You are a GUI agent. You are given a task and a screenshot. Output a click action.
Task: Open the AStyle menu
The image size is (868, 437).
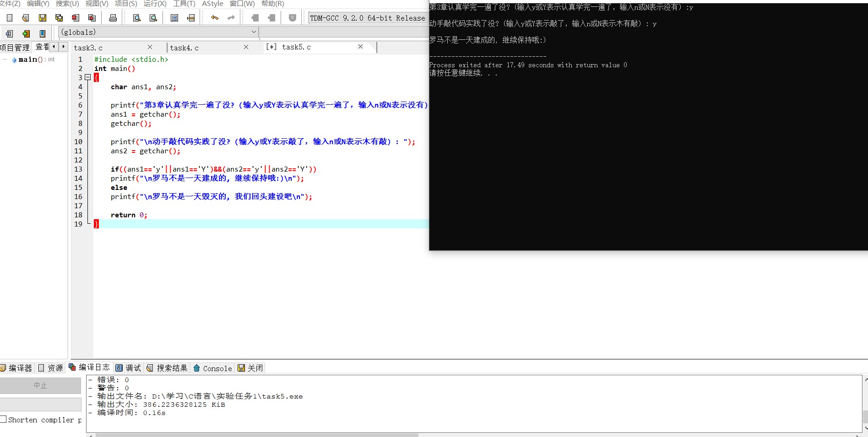pyautogui.click(x=213, y=4)
